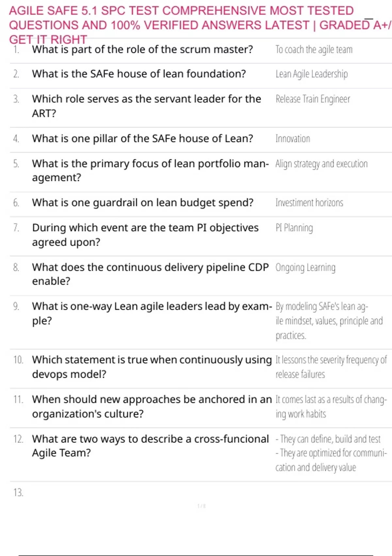Select the question about one pillar of SAFe house

point(142,139)
